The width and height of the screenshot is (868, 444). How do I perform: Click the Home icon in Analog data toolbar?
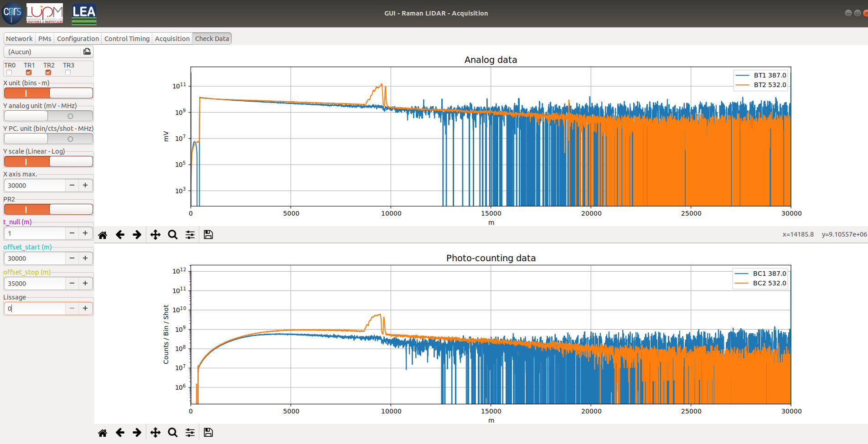(103, 235)
